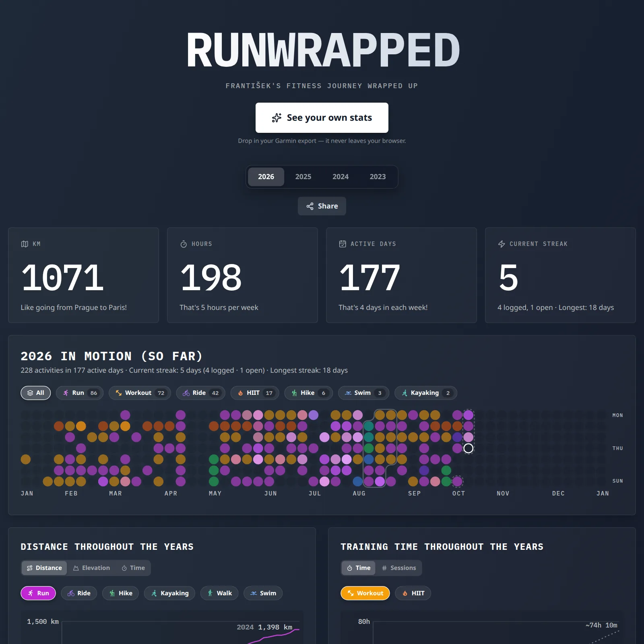The width and height of the screenshot is (644, 644).
Task: Open See your own stats
Action: coord(322,118)
